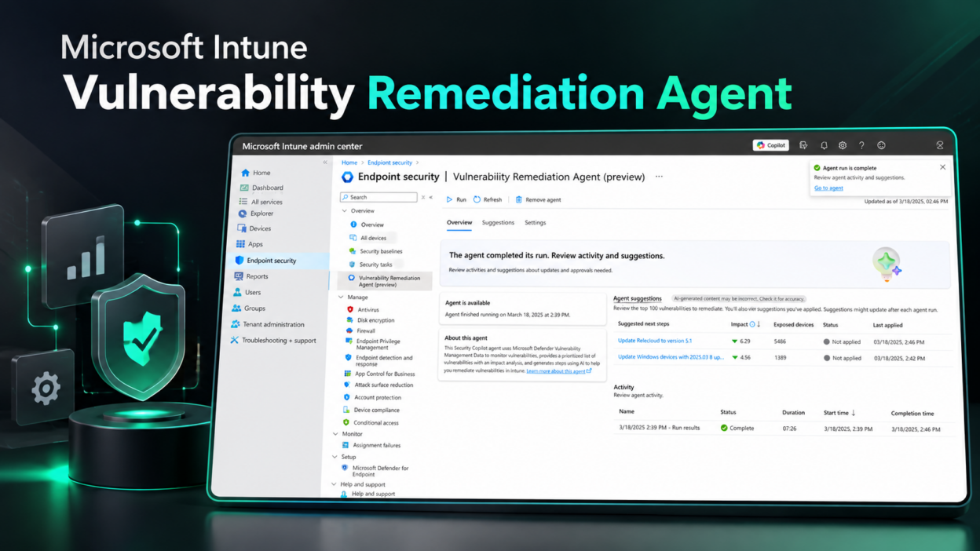Open the notifications bell icon

pos(824,145)
